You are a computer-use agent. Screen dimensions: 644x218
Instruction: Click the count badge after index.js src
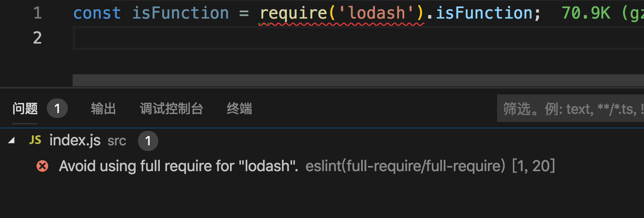click(148, 141)
